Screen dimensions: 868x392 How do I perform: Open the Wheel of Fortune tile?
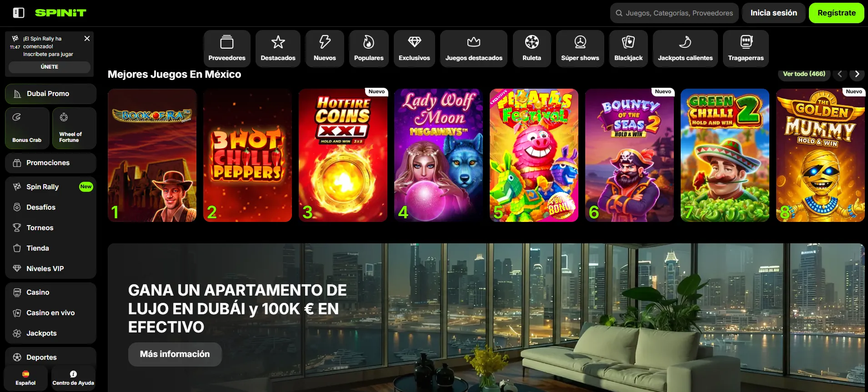74,128
